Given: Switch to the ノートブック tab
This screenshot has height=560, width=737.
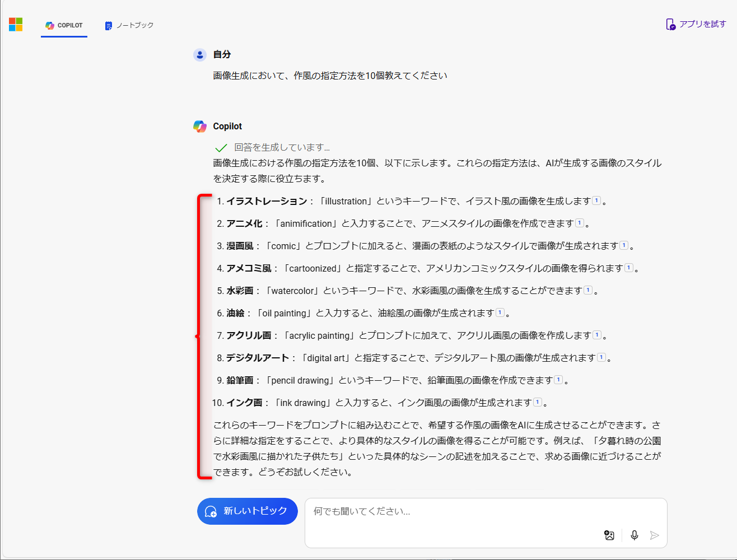Looking at the screenshot, I should click(128, 25).
